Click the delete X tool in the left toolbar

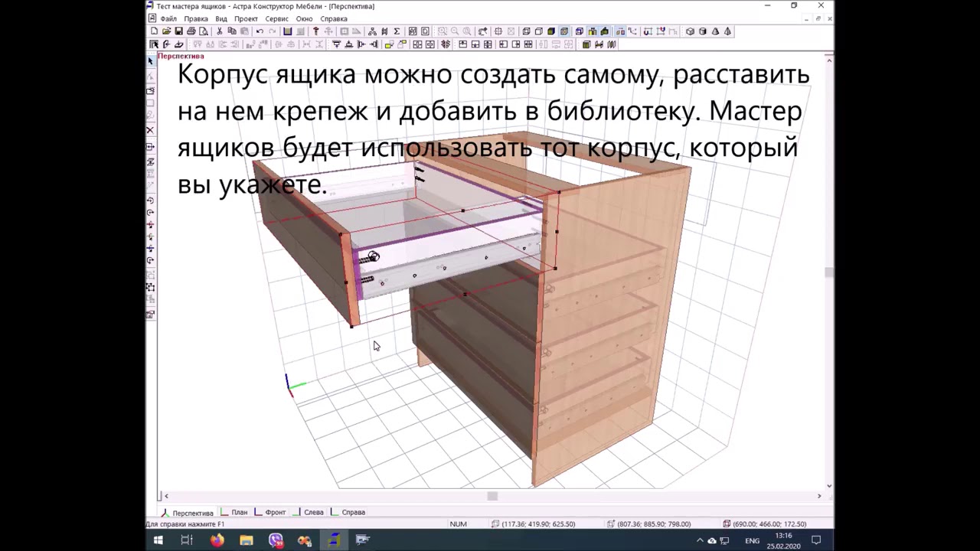pyautogui.click(x=150, y=130)
